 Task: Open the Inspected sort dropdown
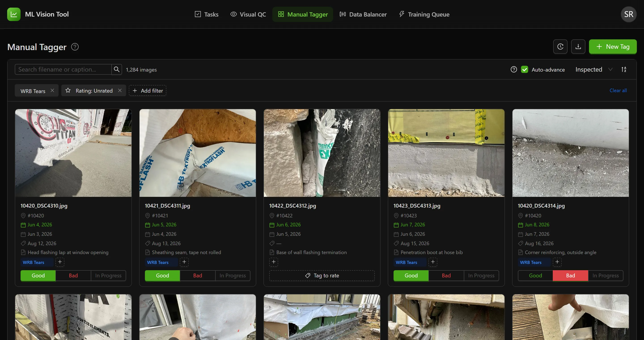[594, 69]
